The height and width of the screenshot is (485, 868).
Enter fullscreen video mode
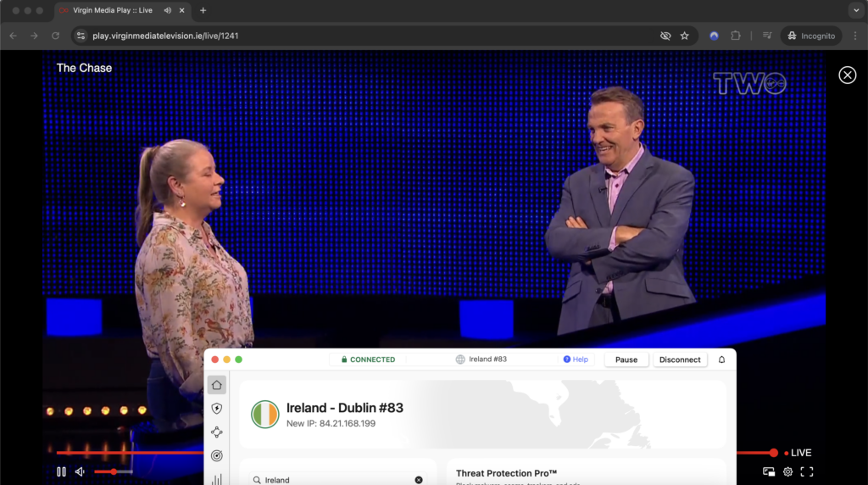tap(807, 471)
